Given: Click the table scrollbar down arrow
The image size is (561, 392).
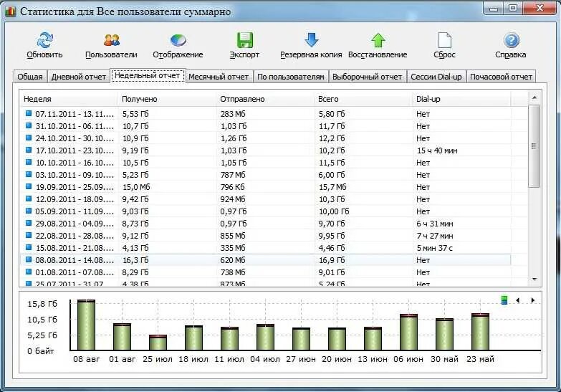Looking at the screenshot, I should point(534,279).
